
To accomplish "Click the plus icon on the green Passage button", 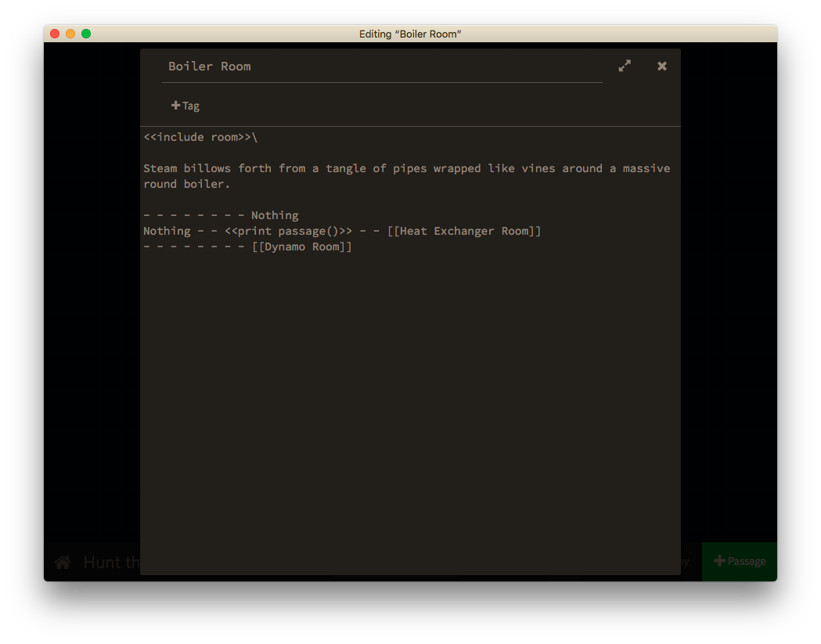I will 719,561.
